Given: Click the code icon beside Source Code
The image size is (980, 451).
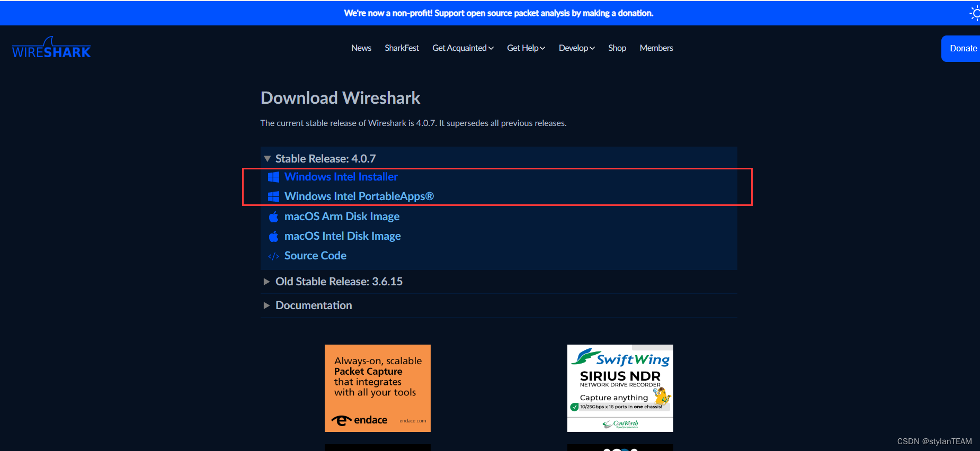Looking at the screenshot, I should coord(273,256).
